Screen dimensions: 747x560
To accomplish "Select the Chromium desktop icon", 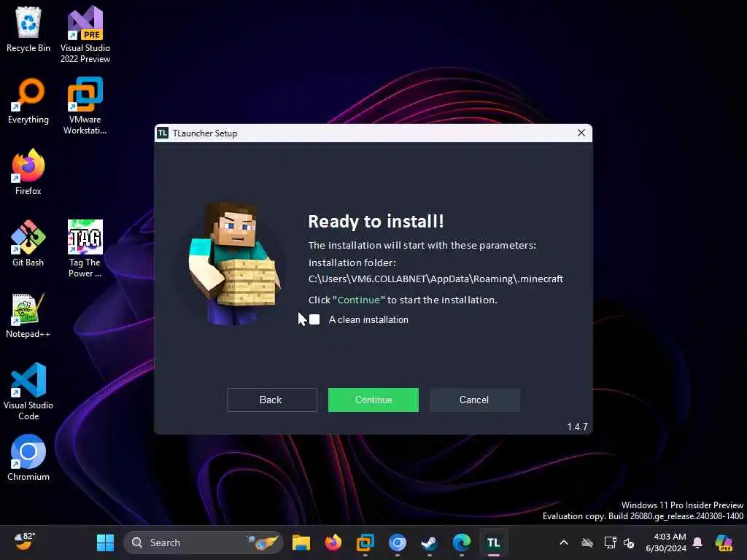I will click(28, 458).
